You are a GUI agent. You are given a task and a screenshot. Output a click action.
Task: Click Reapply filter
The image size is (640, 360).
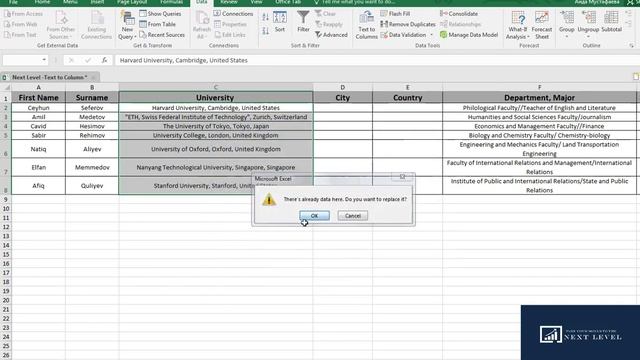coord(329,24)
